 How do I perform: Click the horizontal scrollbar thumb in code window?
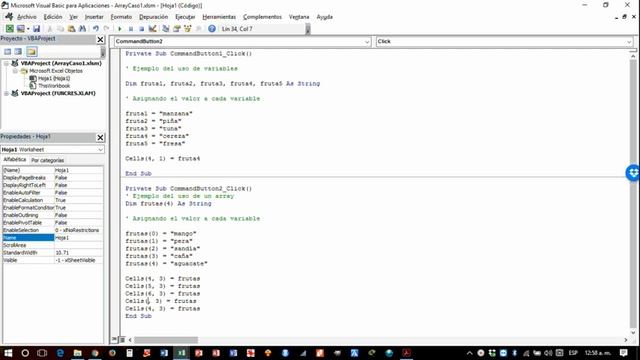point(166,340)
